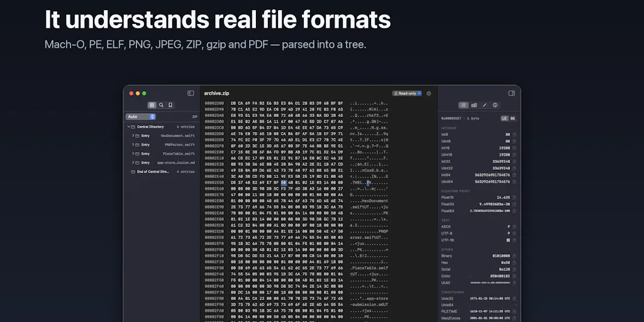Copy the Float32 value
This screenshot has height=322, width=644.
(514, 204)
